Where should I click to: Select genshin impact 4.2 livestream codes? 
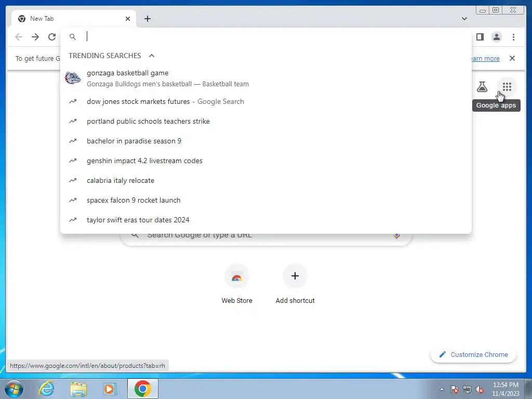[x=266, y=161]
